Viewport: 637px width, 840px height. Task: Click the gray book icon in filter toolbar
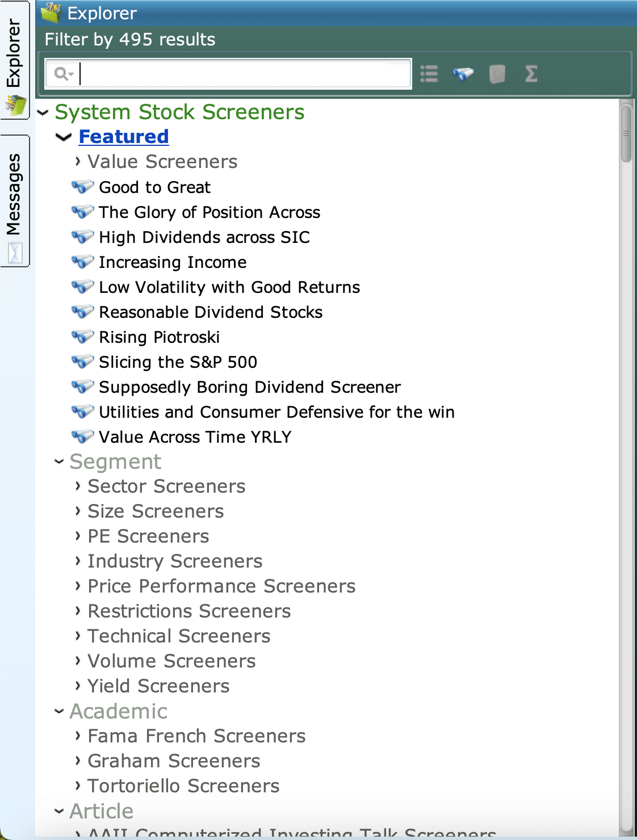tap(497, 74)
